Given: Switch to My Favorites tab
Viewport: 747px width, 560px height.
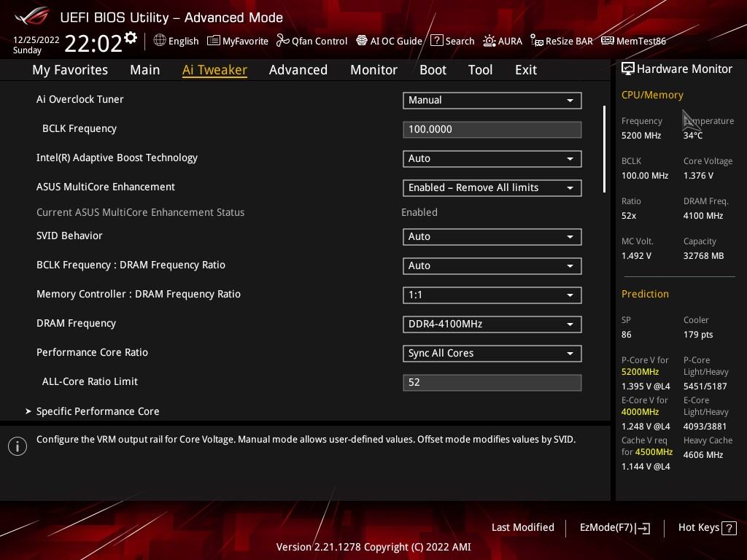Looking at the screenshot, I should point(70,70).
